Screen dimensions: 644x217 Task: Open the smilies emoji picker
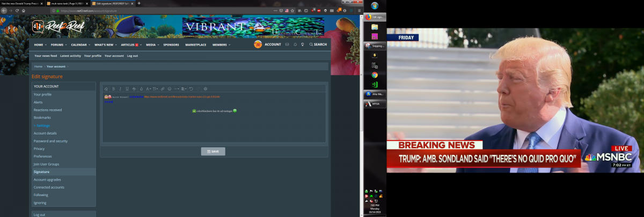[170, 89]
